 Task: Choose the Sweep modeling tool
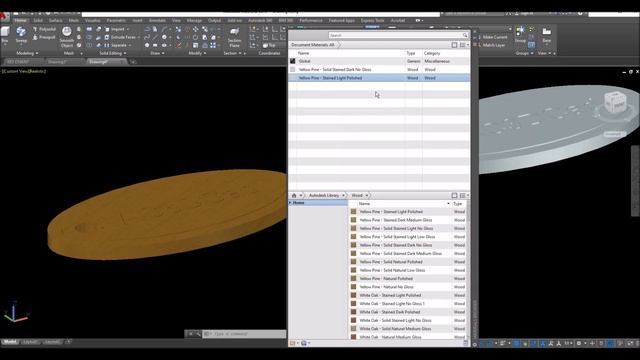pyautogui.click(x=21, y=35)
